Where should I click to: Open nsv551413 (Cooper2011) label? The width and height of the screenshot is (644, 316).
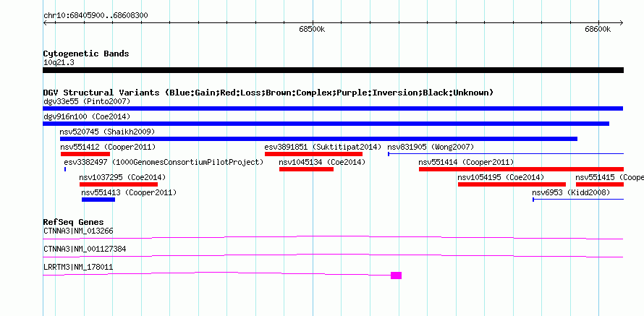(129, 192)
